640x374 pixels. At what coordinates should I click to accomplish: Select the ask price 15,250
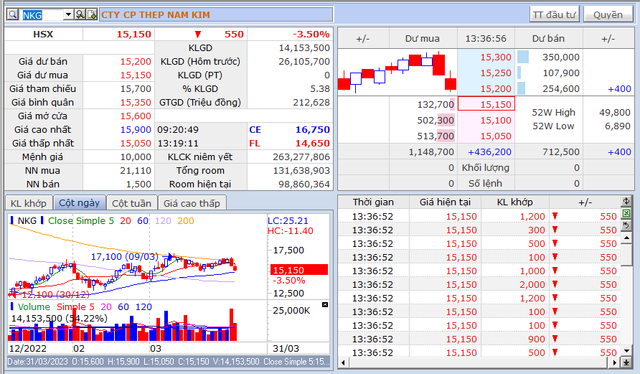pos(496,73)
